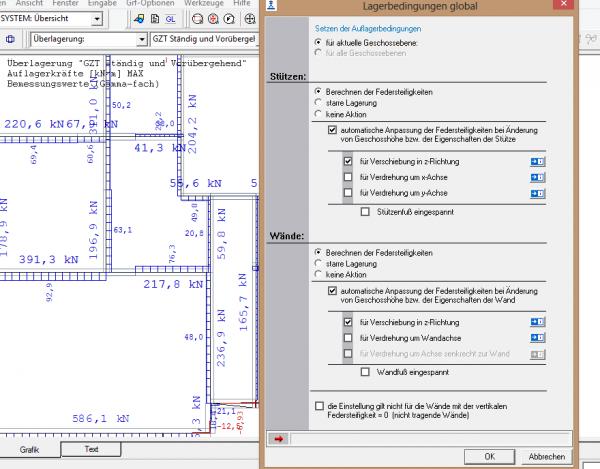The width and height of the screenshot is (600, 469).
Task: Confirm the dialog with OK
Action: [x=489, y=456]
